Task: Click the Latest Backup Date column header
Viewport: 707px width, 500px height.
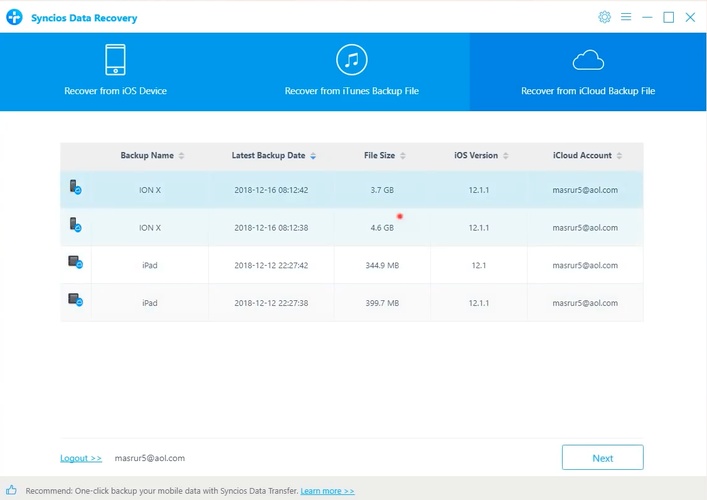Action: point(268,156)
